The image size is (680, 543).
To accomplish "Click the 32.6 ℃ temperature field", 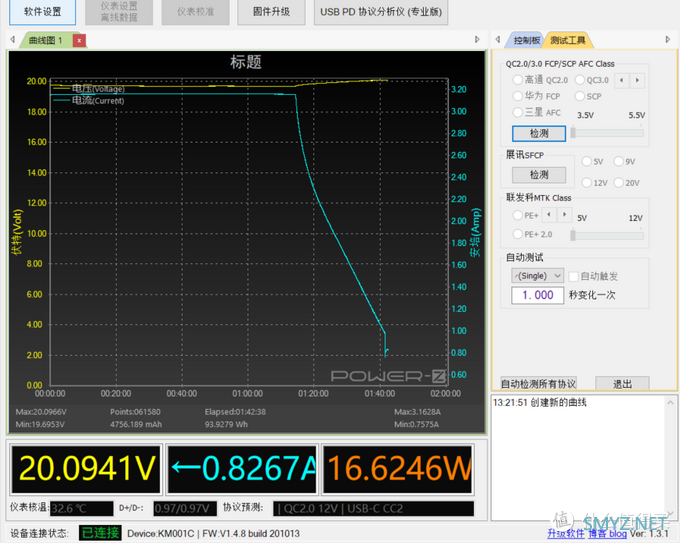I will pos(82,508).
